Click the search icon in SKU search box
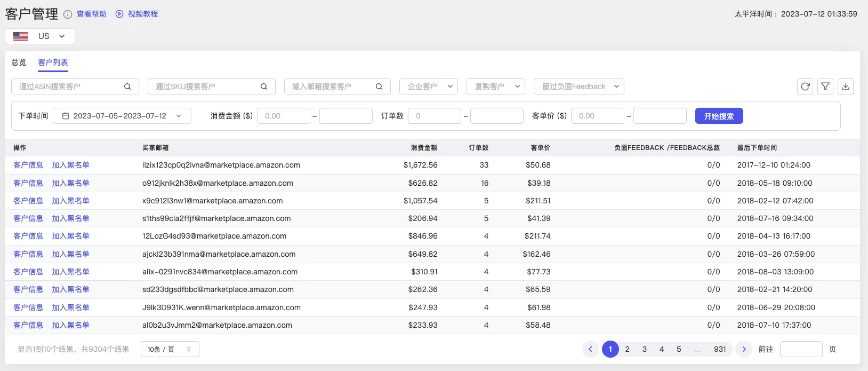This screenshot has height=371, width=868. coord(264,86)
